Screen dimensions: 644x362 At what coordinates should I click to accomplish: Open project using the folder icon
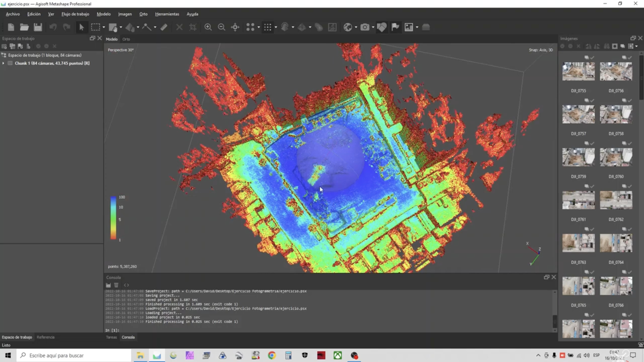point(24,27)
